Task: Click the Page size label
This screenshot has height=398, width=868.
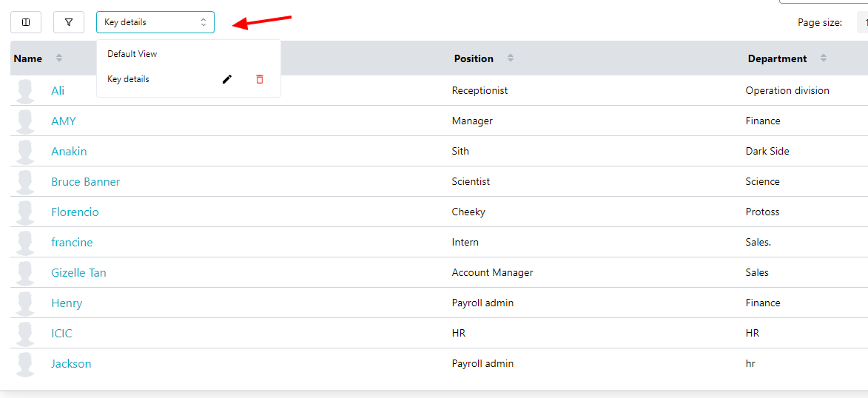Action: (820, 23)
